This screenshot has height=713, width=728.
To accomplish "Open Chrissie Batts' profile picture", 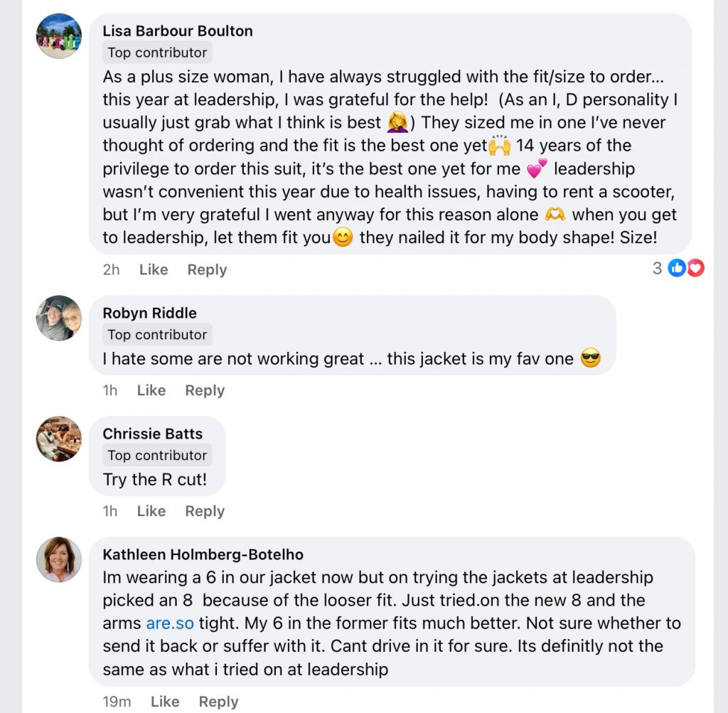I will [58, 439].
